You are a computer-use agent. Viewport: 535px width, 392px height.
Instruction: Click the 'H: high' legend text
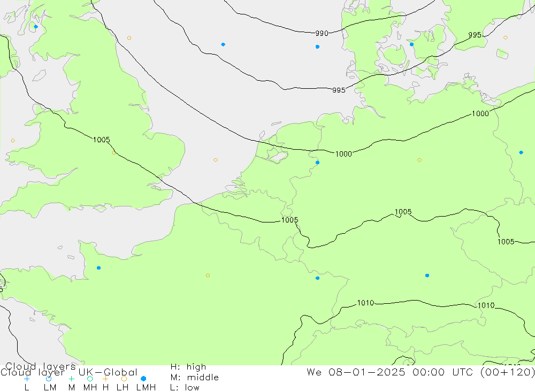(x=188, y=367)
